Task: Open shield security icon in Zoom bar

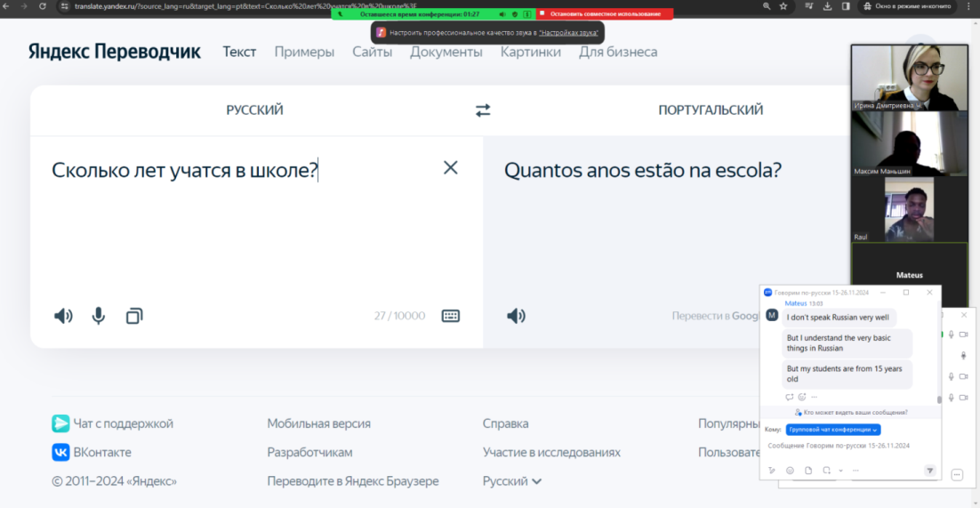Action: tap(514, 13)
